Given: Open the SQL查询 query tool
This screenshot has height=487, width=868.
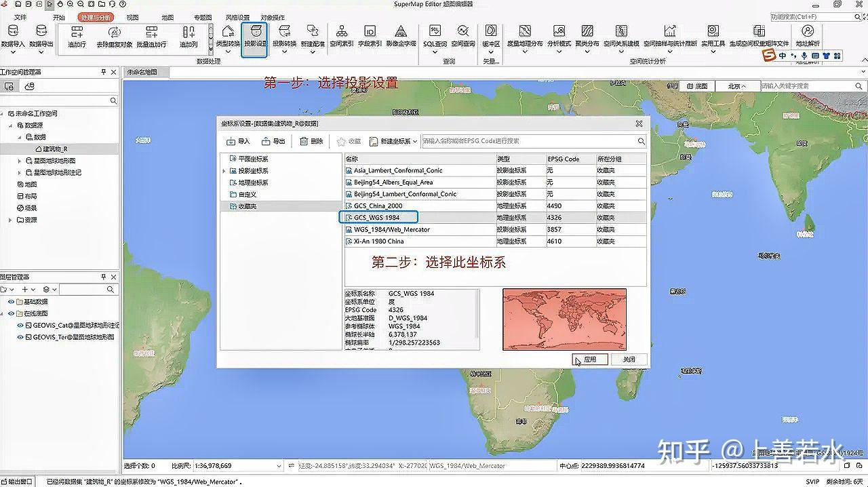Looking at the screenshot, I should pyautogui.click(x=434, y=39).
